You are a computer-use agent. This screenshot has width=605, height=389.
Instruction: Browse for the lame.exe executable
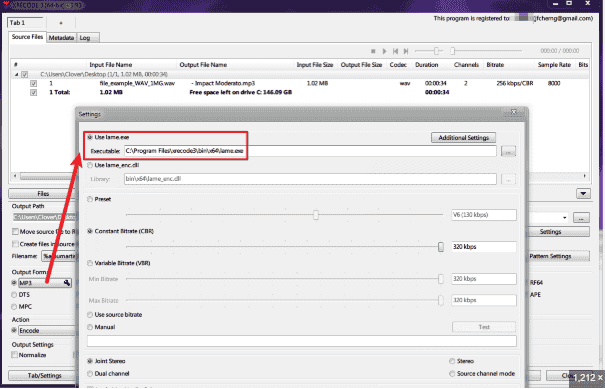click(508, 151)
